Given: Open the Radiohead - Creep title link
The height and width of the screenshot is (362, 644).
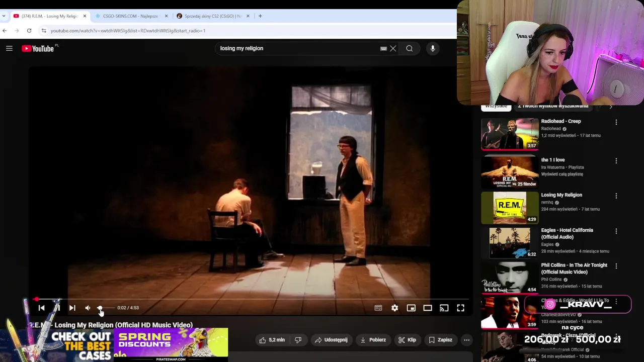Looking at the screenshot, I should (x=560, y=121).
